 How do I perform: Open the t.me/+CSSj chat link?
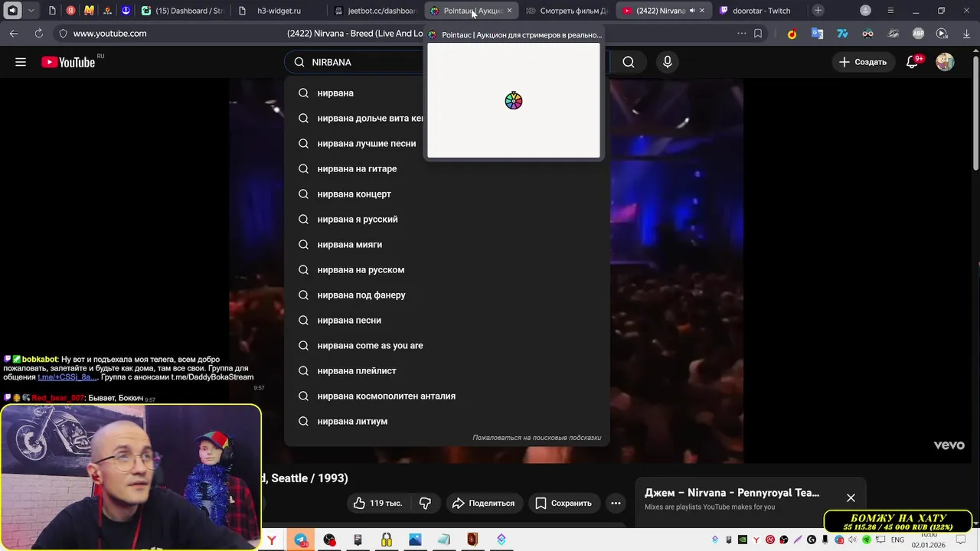click(x=67, y=377)
